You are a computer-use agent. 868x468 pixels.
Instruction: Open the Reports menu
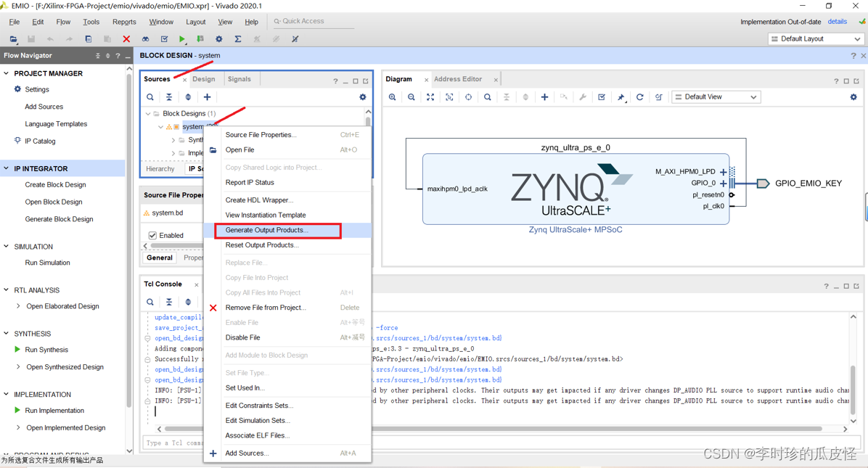pos(124,22)
